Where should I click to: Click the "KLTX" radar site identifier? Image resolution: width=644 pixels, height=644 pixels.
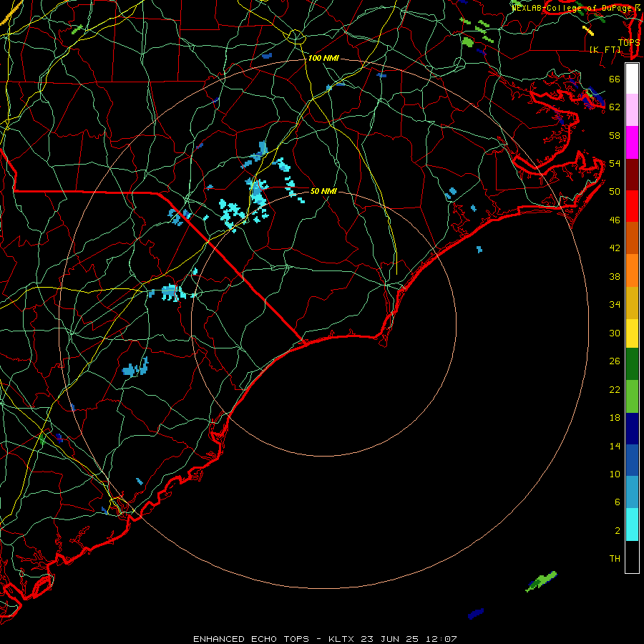pos(342,639)
